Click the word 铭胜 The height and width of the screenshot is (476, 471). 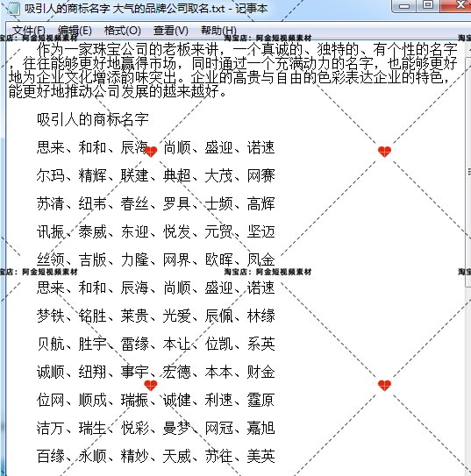coord(93,316)
